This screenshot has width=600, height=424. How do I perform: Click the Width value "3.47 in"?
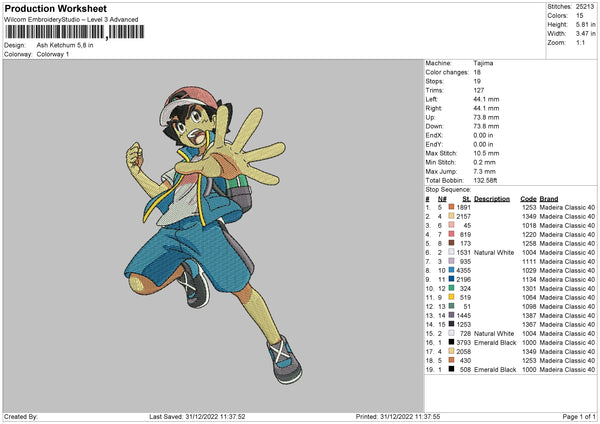pyautogui.click(x=585, y=34)
